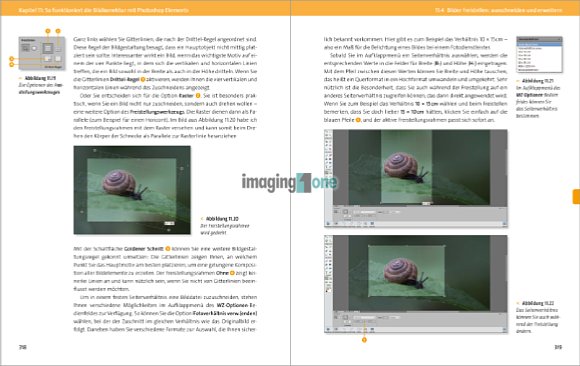
Task: Click the orange tab on right page edge
Action: [x=576, y=197]
